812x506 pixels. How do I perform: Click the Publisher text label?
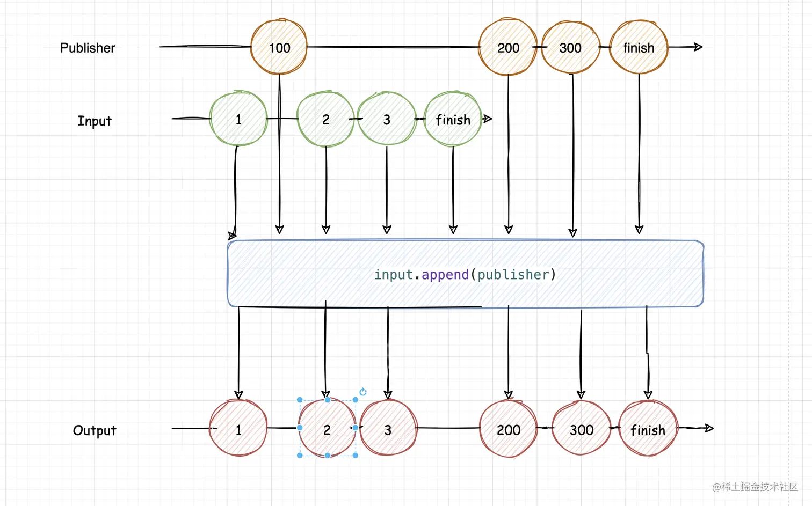88,48
